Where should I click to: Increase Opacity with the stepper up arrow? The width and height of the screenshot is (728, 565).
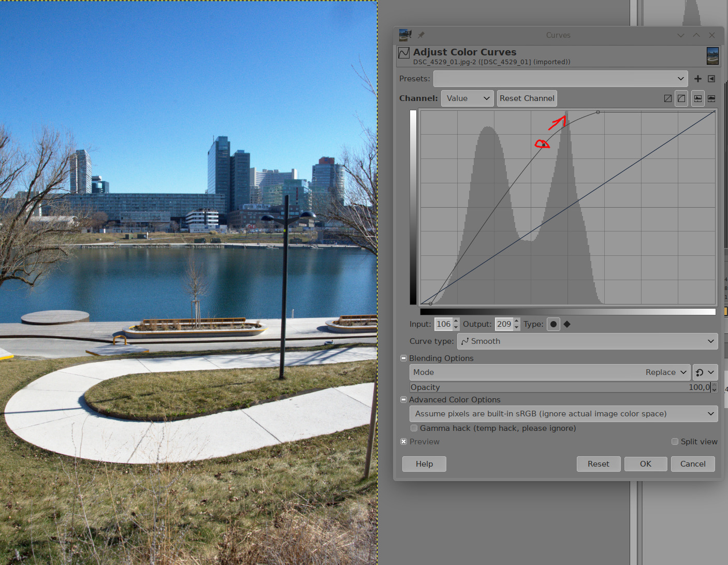point(715,385)
